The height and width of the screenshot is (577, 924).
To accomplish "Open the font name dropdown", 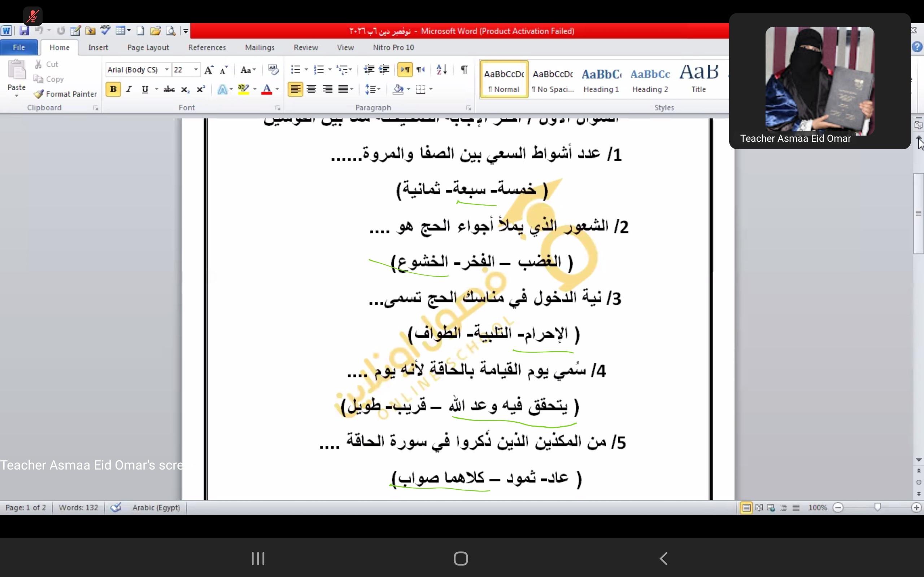I will (166, 70).
